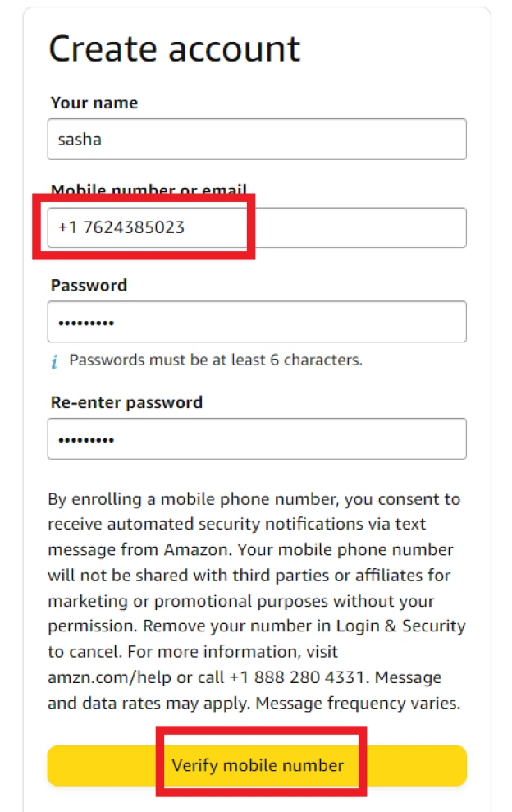
Task: Select the Password input field
Action: click(x=257, y=322)
